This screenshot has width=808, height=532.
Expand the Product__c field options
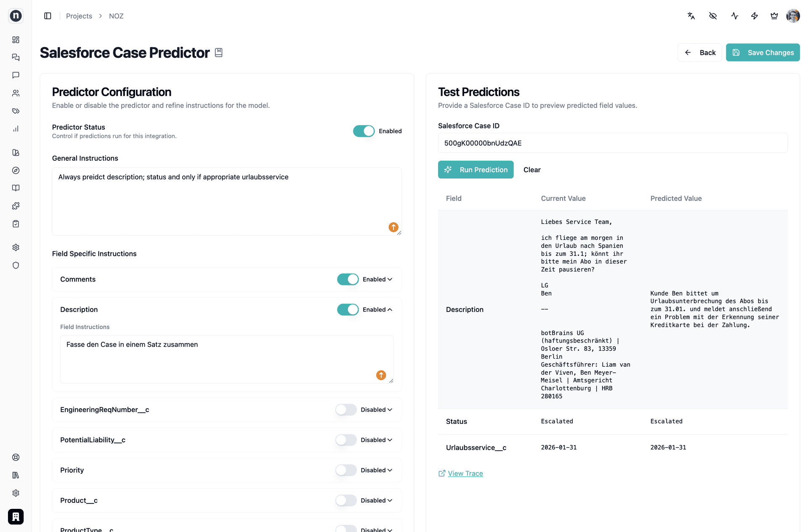pos(389,500)
